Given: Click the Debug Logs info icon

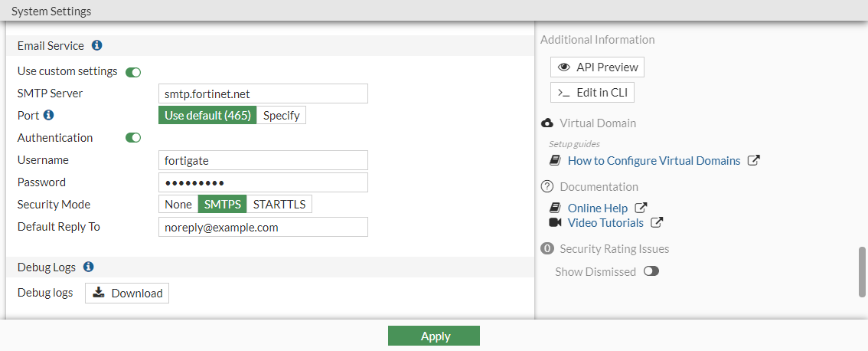Looking at the screenshot, I should (x=89, y=267).
